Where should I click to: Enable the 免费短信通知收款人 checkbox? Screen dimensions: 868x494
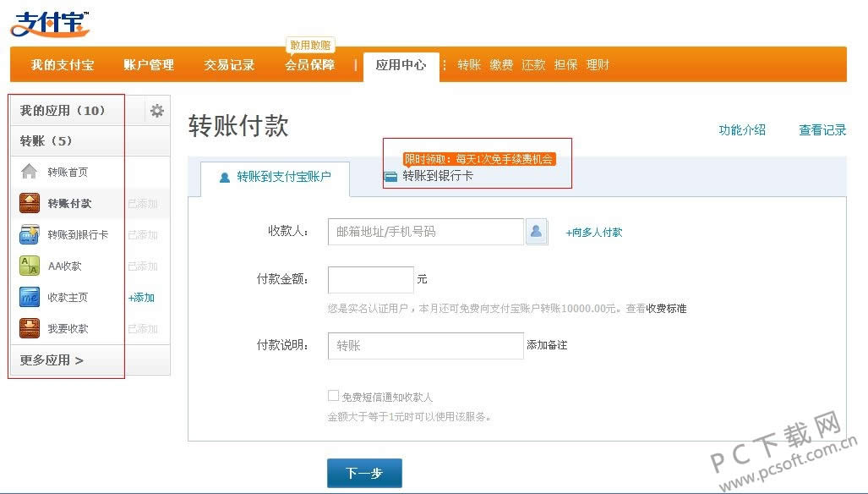pyautogui.click(x=333, y=396)
